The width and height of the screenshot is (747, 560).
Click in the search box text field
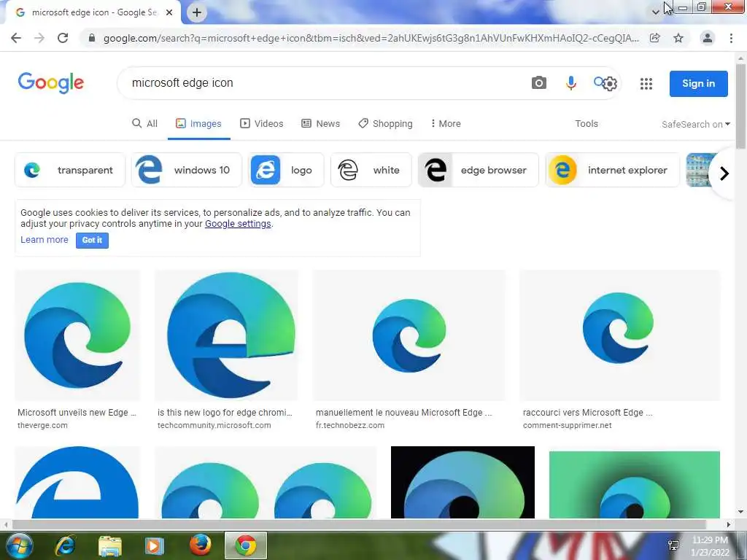click(324, 83)
